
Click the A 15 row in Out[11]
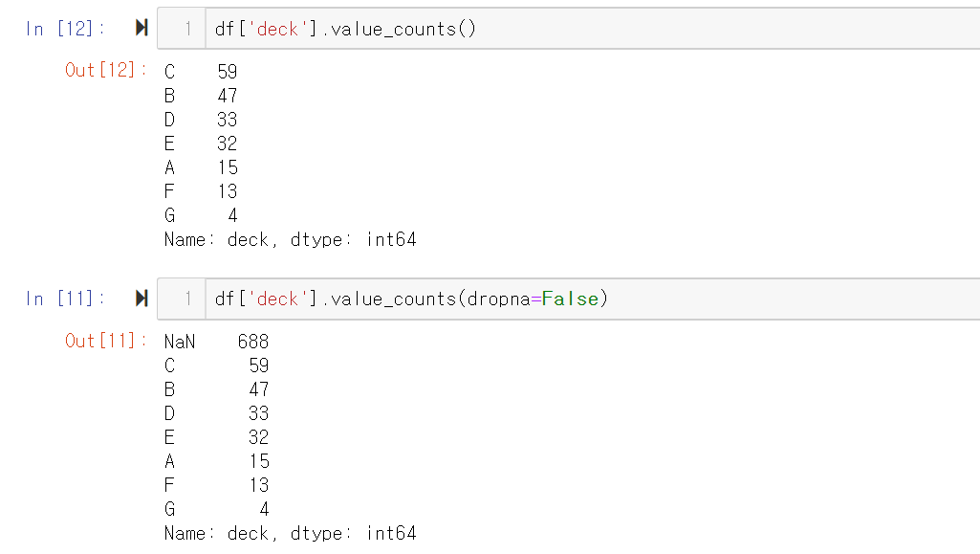coord(216,461)
